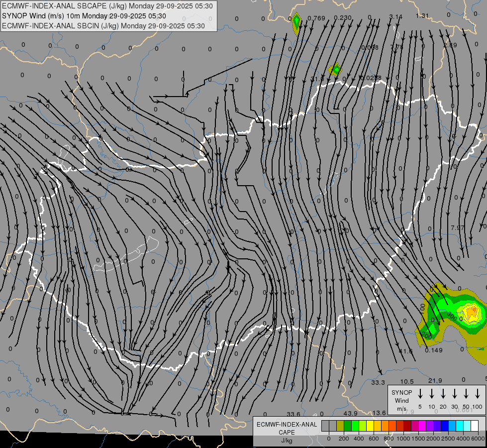The height and width of the screenshot is (448, 487).
Task: Click the wind arrow above 100 in SYNOP legend
Action: click(478, 394)
